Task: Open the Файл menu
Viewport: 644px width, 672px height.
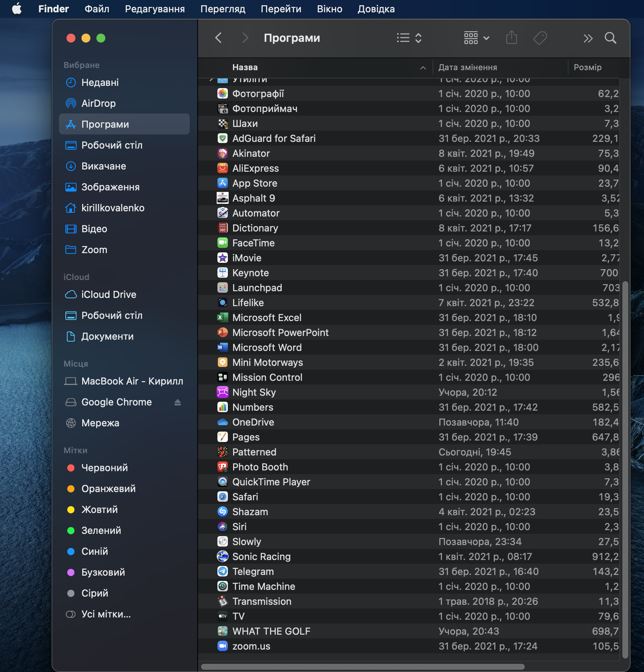Action: (x=97, y=9)
